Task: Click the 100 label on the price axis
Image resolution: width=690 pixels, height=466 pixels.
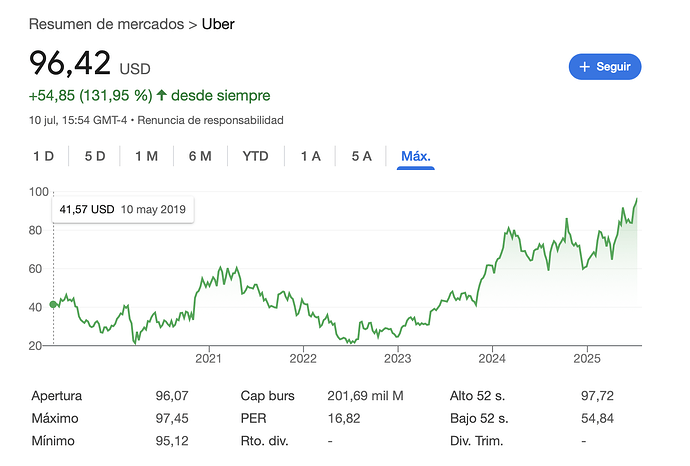Action: coord(39,192)
